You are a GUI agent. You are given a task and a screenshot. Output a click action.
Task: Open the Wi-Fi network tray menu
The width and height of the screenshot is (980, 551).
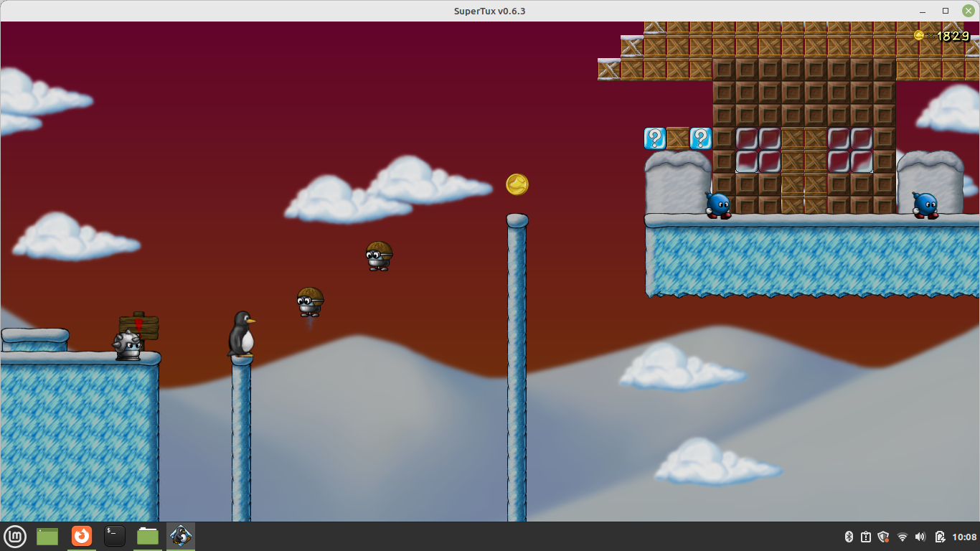click(903, 537)
